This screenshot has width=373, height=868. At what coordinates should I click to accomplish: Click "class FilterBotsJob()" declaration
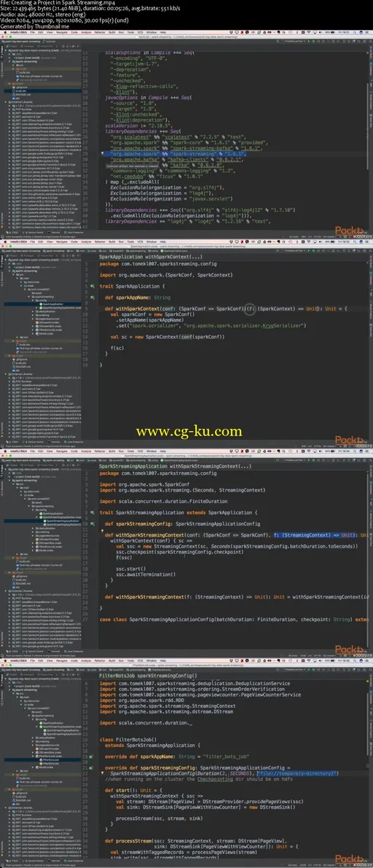coord(128,739)
